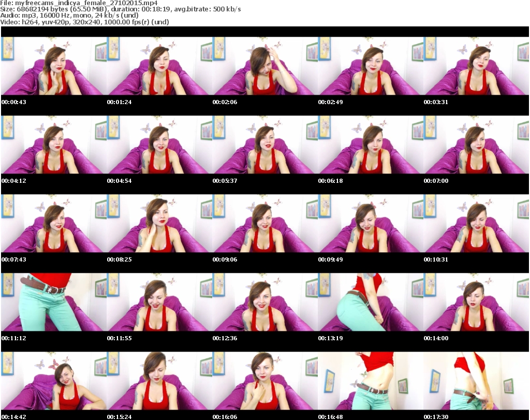Screen dimensions: 530x420
Task: Open the thumbnail frame stamped 00:16:48
Action: (x=371, y=381)
